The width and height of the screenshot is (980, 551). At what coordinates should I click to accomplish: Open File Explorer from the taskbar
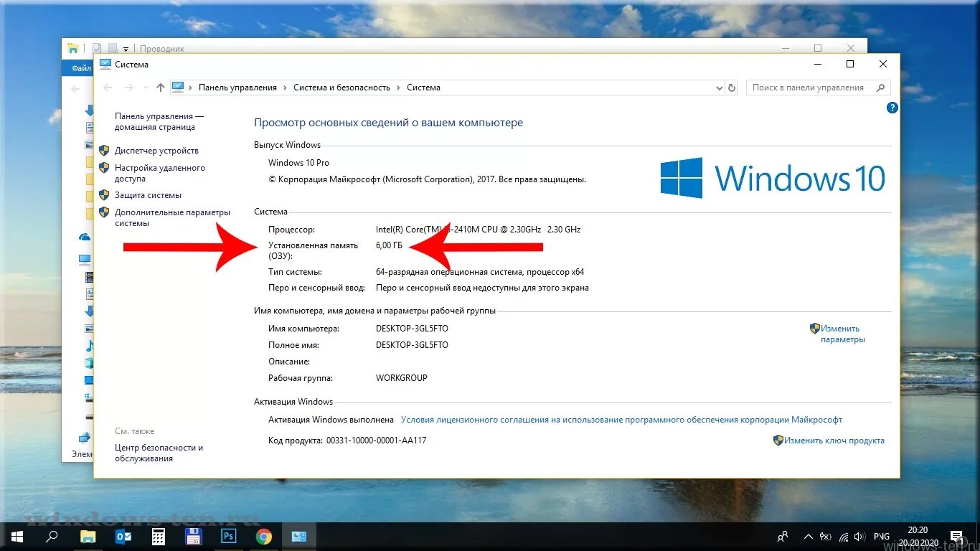point(88,536)
